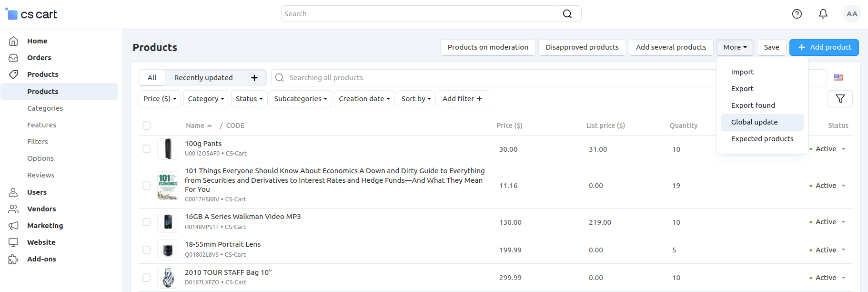Open the Categories sidebar link
The width and height of the screenshot is (868, 292).
click(x=45, y=108)
